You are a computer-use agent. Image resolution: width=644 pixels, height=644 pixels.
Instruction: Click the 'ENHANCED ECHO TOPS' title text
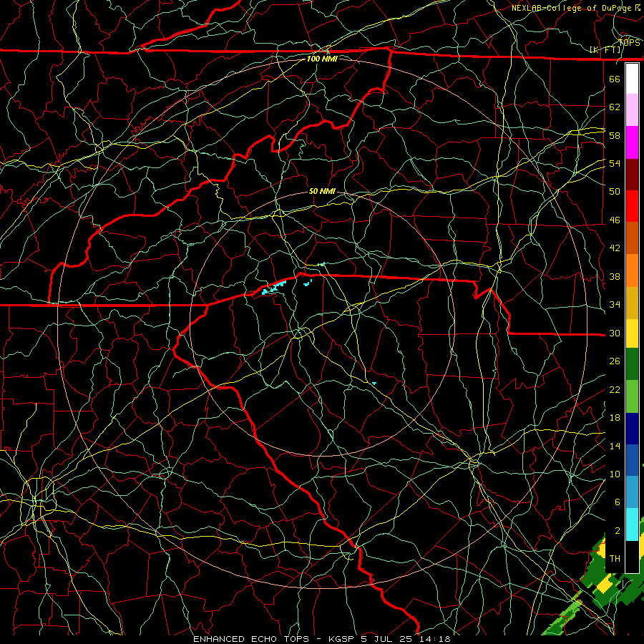pyautogui.click(x=251, y=639)
